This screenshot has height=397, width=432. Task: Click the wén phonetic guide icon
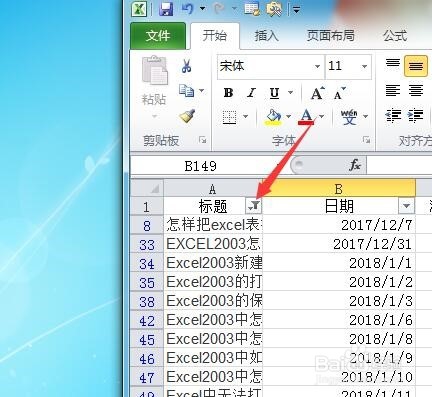pos(349,117)
